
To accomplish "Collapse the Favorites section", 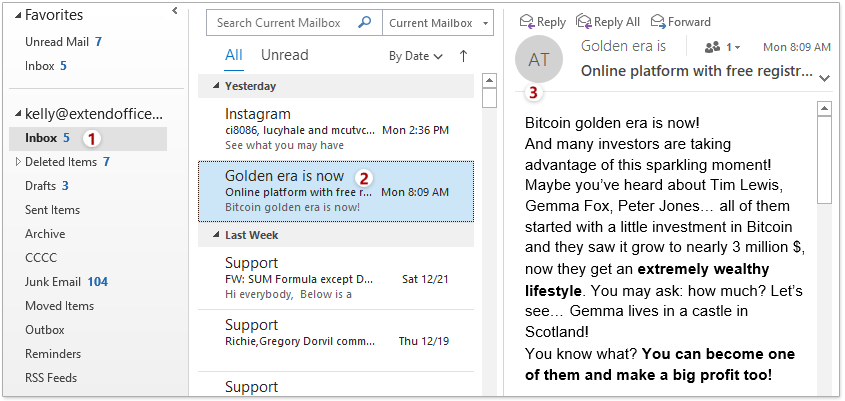I will click(x=19, y=16).
